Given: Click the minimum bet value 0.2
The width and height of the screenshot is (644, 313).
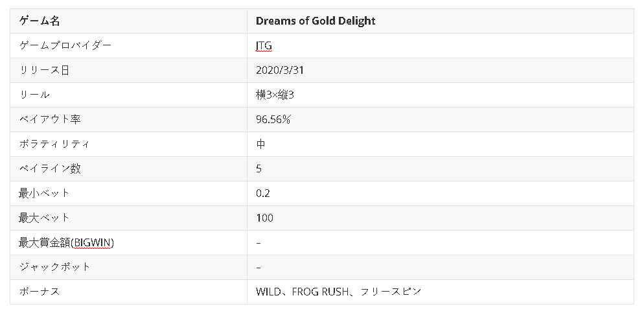Looking at the screenshot, I should (263, 193).
